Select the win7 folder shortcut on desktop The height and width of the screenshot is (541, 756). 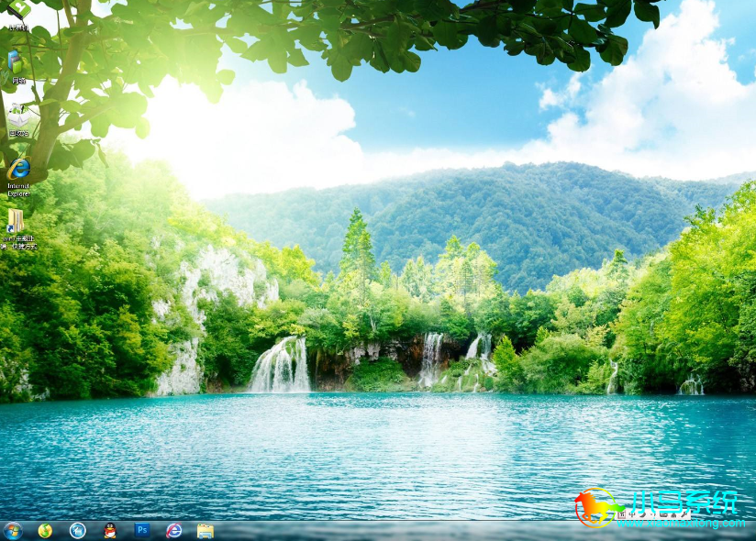click(x=18, y=229)
